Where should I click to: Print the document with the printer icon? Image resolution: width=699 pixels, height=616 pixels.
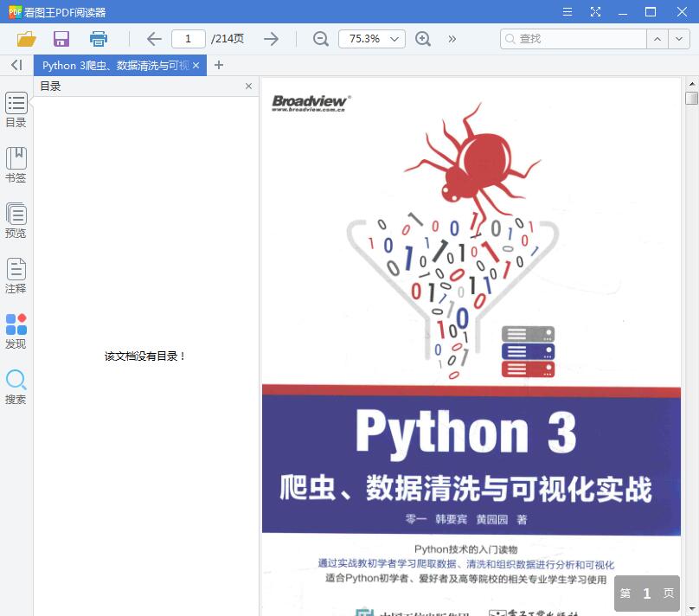click(x=99, y=39)
